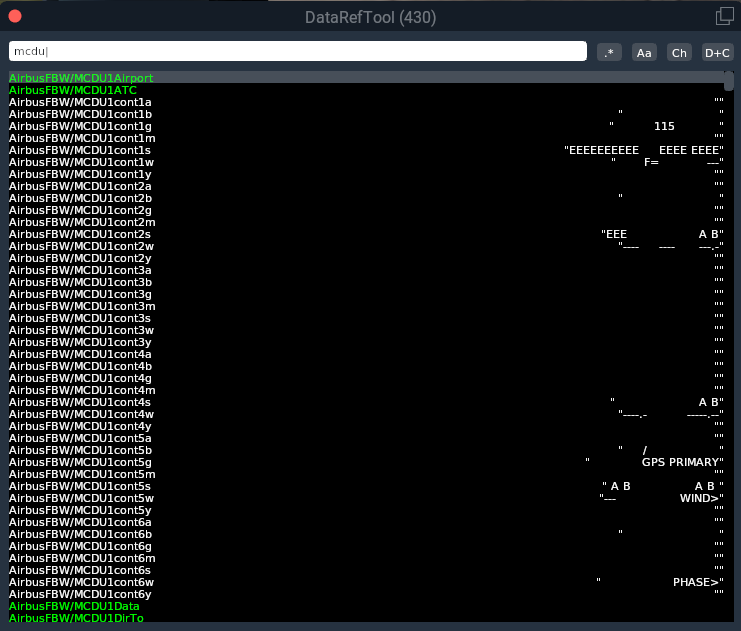Click the PHASE> value of cont6w
This screenshot has height=631, width=741.
696,582
